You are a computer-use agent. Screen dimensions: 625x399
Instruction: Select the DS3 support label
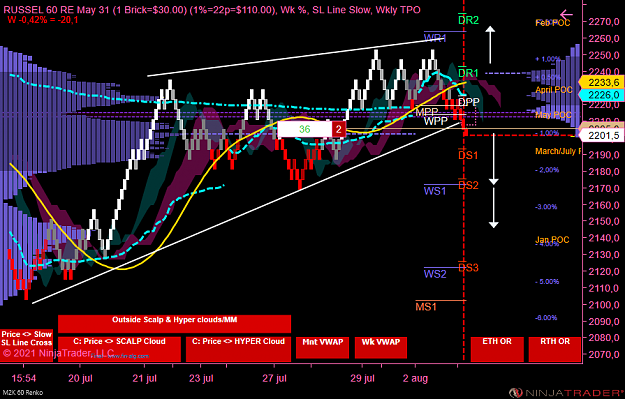(x=468, y=267)
